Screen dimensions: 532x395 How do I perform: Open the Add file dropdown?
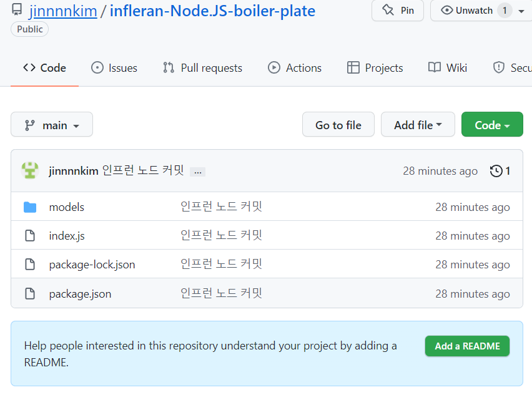tap(418, 125)
